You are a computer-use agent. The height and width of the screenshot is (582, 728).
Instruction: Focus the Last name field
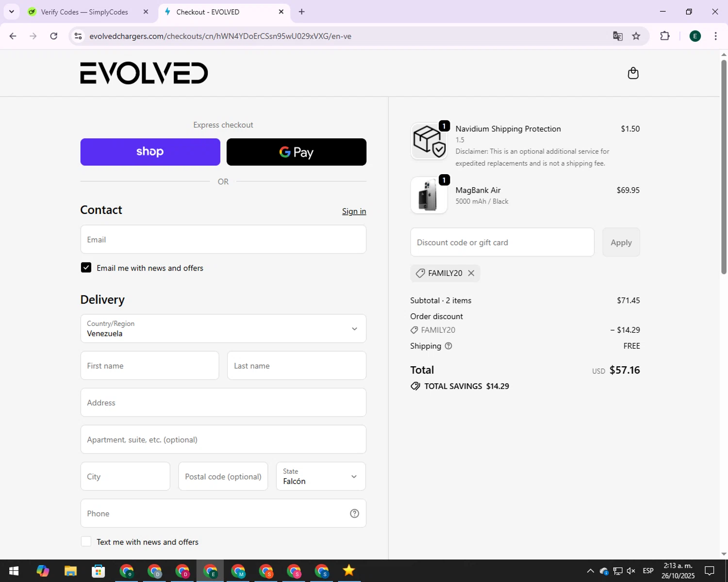click(297, 366)
